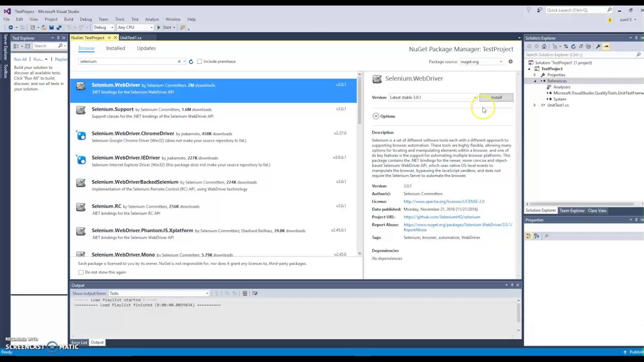The height and width of the screenshot is (362, 644).
Task: Open the github SeleniumHQ project URL
Action: 442,217
